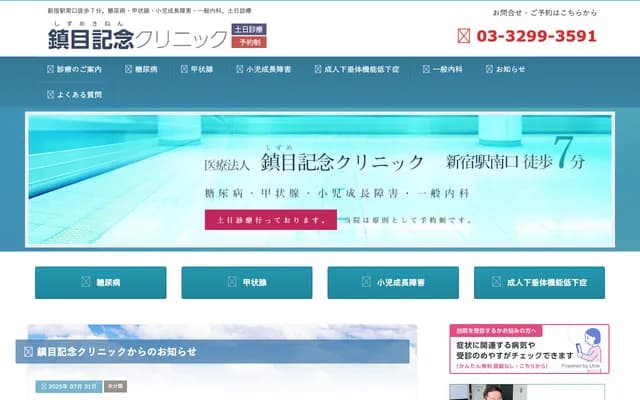The height and width of the screenshot is (400, 640).
Task: Click the red 土日診療行っております banner button
Action: click(270, 220)
